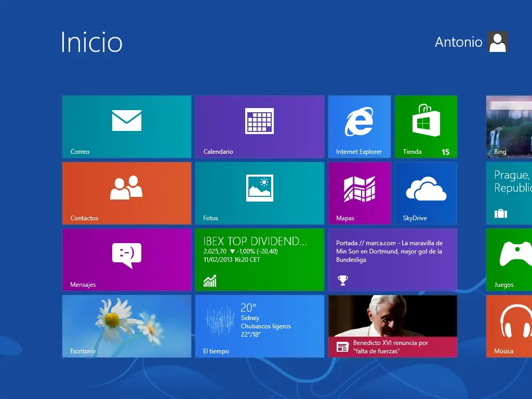Screen dimensions: 532x399
Task: Open the Escritorio desktop tile
Action: tap(127, 326)
